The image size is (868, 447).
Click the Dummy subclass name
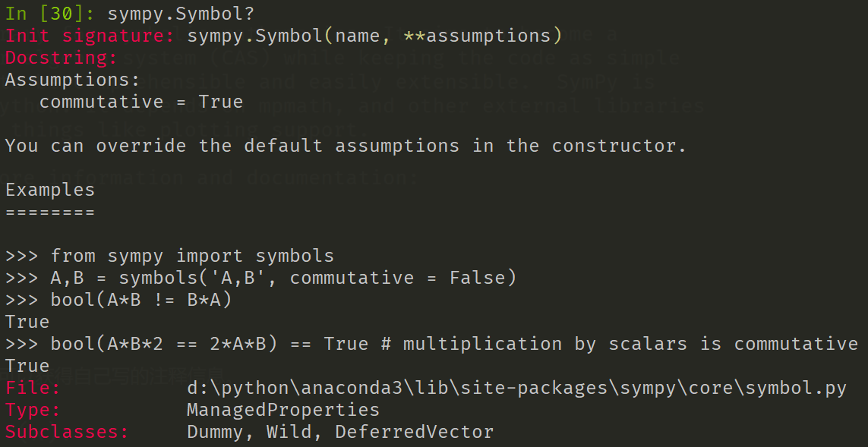[215, 433]
